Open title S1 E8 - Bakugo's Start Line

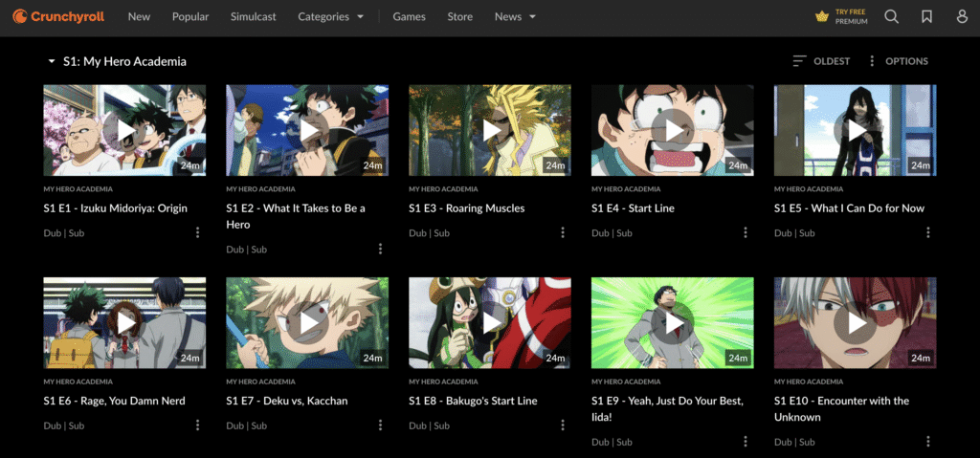[473, 401]
